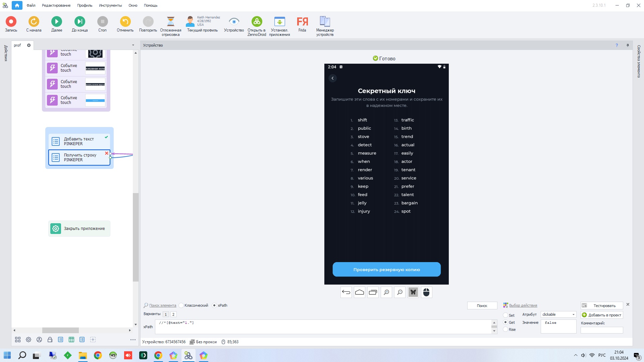Select the Set action radio button
Screen dimensions: 644x362
(x=505, y=315)
